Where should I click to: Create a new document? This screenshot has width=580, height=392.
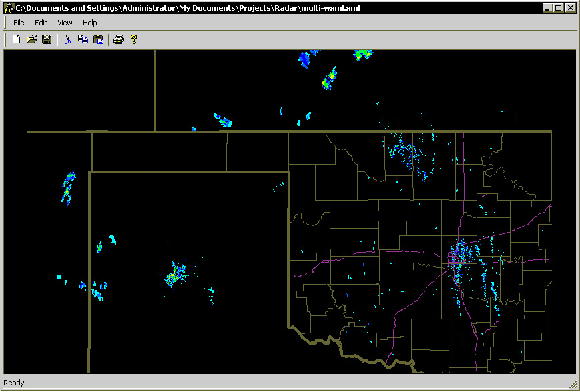tap(15, 39)
